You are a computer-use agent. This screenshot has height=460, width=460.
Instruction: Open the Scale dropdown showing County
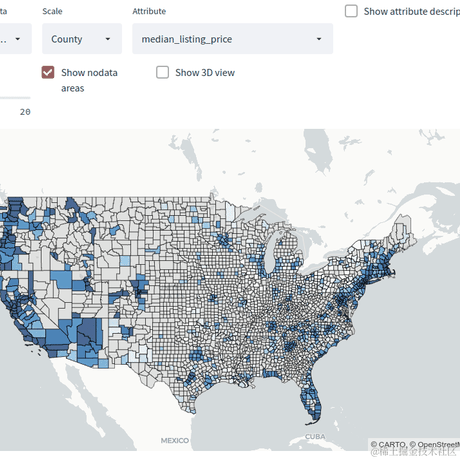tap(82, 39)
